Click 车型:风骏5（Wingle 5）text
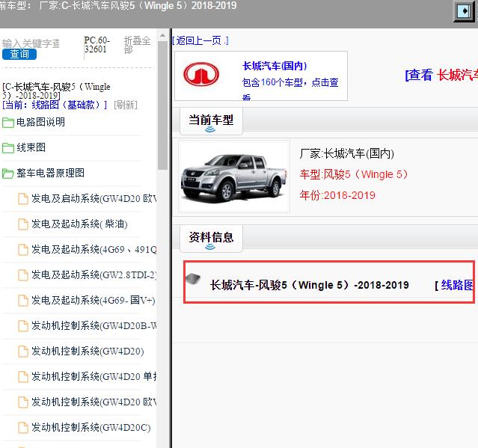 pos(354,174)
